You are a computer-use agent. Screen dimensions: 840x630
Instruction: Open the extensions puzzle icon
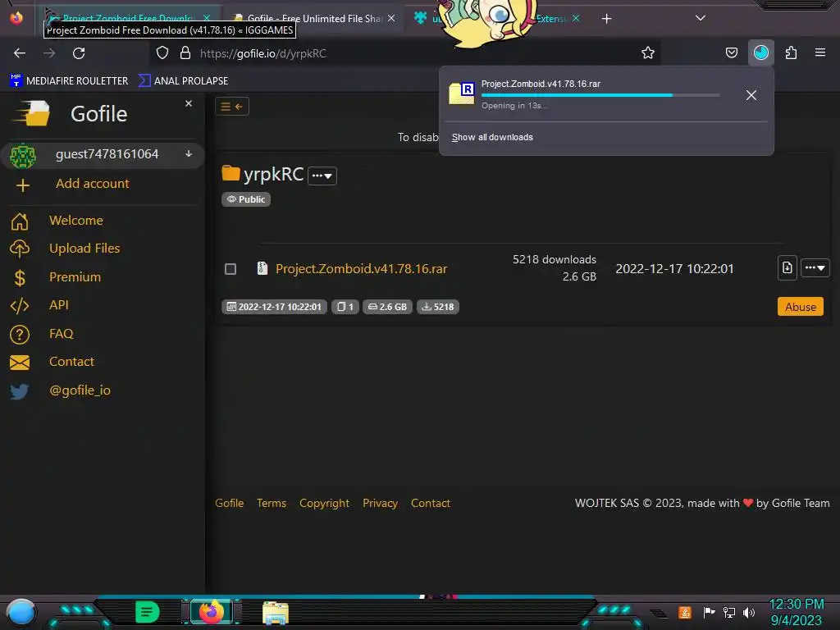coord(791,53)
